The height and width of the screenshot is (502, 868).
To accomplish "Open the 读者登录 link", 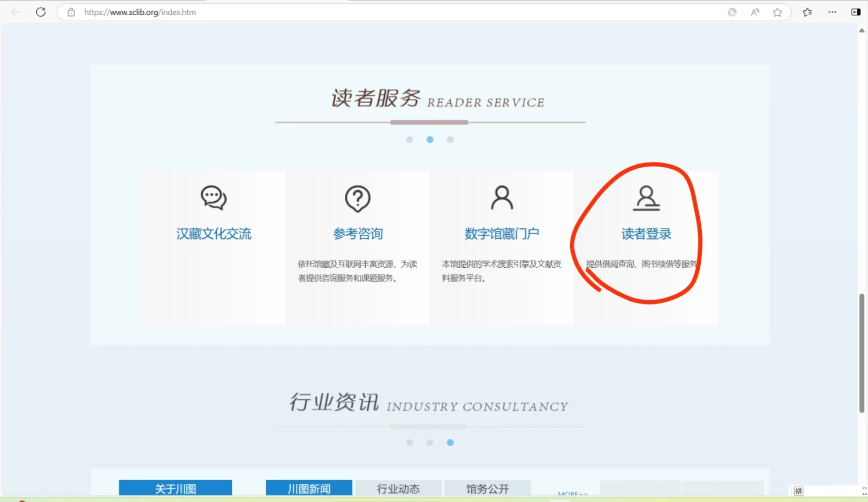I will (x=646, y=234).
